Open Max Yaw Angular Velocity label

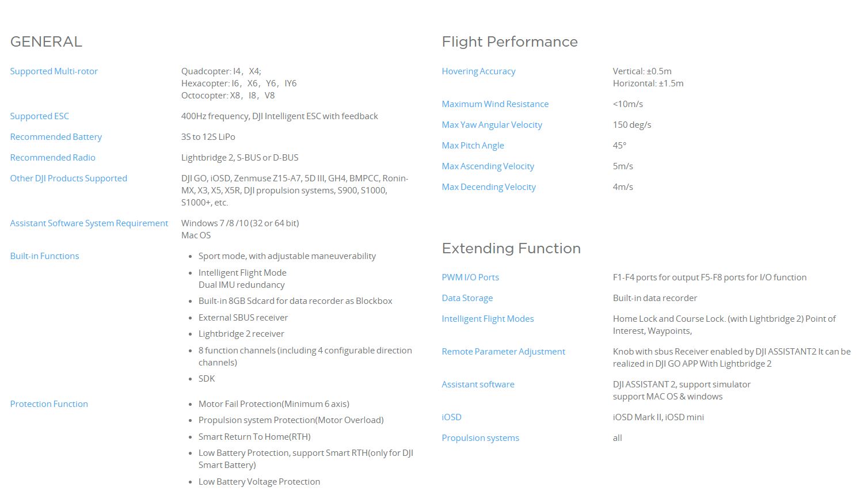(492, 125)
